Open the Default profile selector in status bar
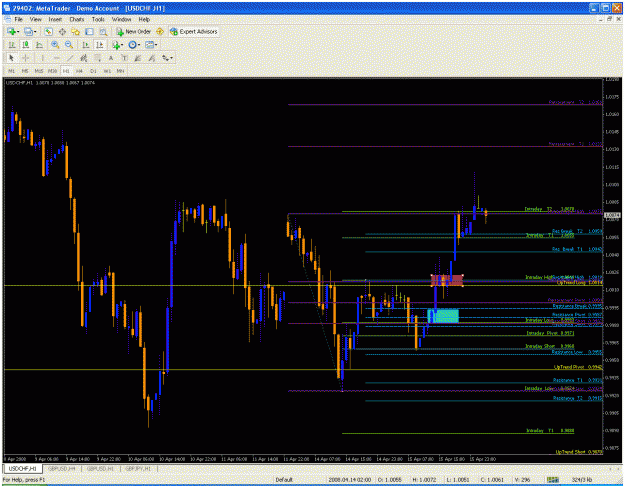Image resolution: width=625 pixels, height=486 pixels. [x=284, y=480]
